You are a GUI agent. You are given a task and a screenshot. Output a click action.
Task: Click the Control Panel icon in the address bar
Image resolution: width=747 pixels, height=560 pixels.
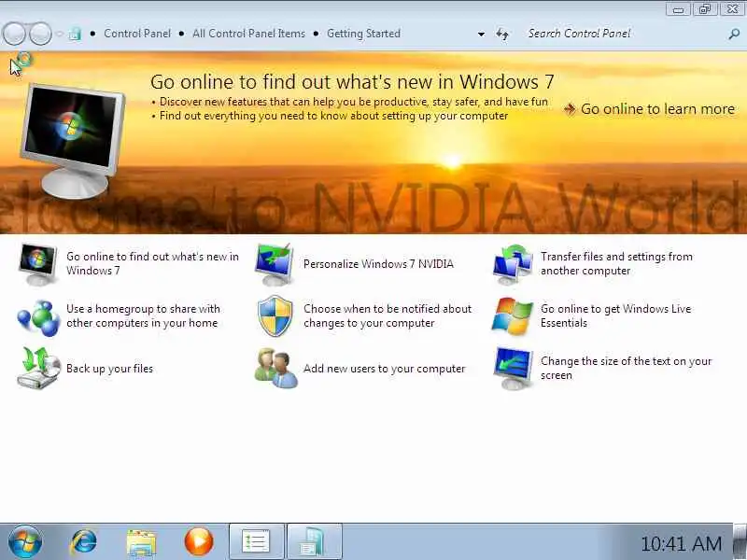pyautogui.click(x=75, y=34)
